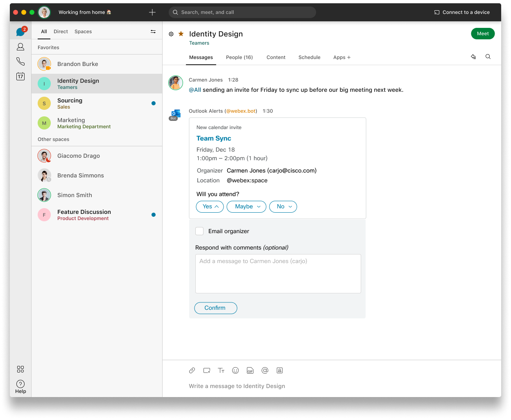Open the Content tab
511x420 pixels.
click(x=276, y=57)
